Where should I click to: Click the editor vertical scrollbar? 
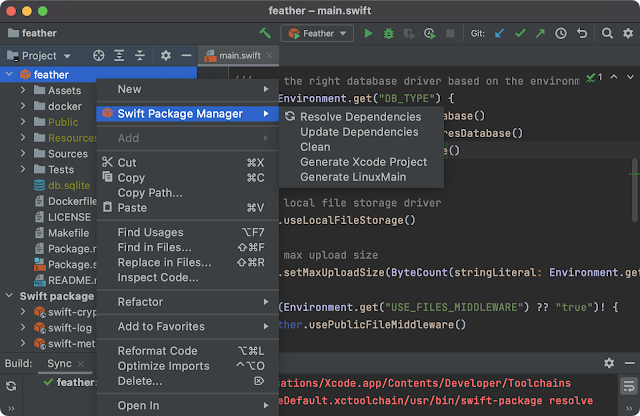pyautogui.click(x=635, y=190)
